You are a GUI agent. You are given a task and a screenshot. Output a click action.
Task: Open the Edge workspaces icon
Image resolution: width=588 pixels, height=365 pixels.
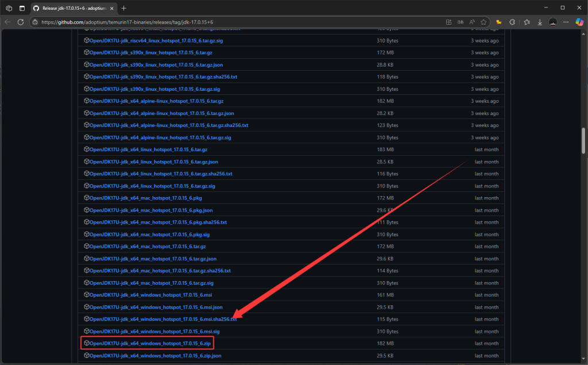click(x=9, y=8)
